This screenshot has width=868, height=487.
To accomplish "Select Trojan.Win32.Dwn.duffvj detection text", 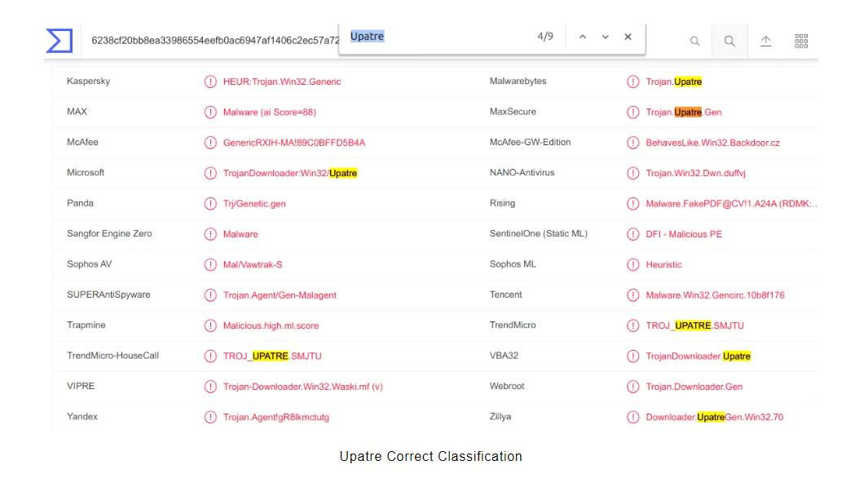I will [695, 173].
